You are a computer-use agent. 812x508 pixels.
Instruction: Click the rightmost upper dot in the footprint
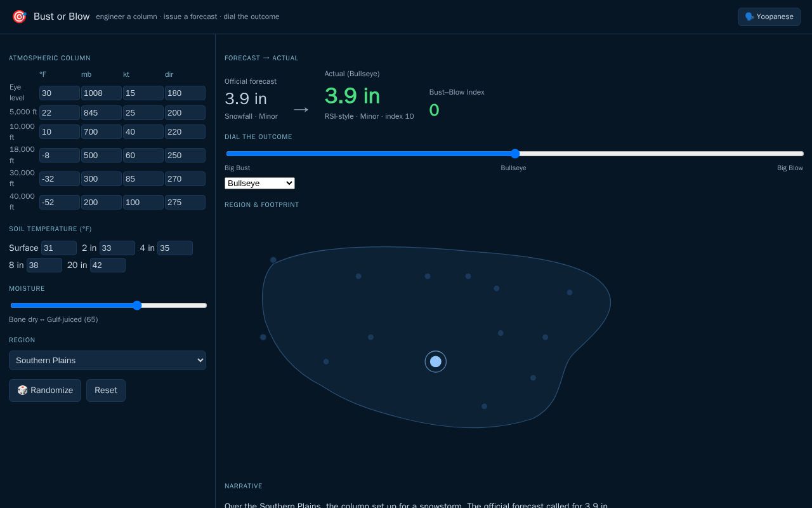click(570, 293)
